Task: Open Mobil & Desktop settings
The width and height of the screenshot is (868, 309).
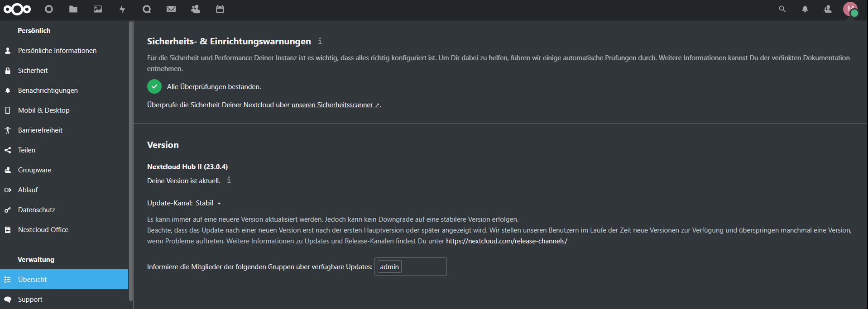Action: pyautogui.click(x=64, y=110)
